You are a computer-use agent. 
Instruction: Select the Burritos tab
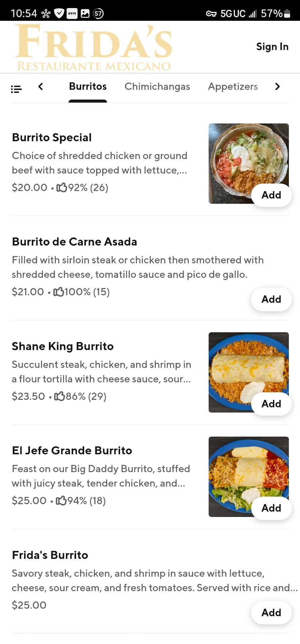88,87
